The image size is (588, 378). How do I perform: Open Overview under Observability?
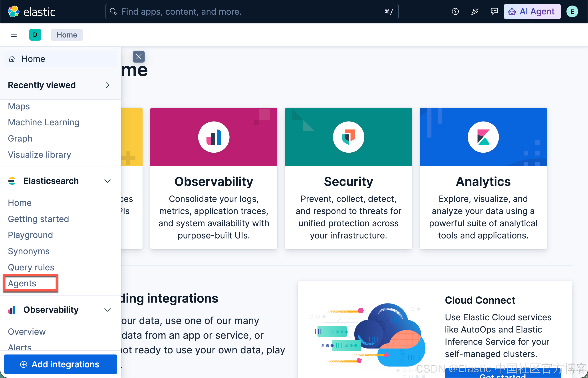coord(27,332)
